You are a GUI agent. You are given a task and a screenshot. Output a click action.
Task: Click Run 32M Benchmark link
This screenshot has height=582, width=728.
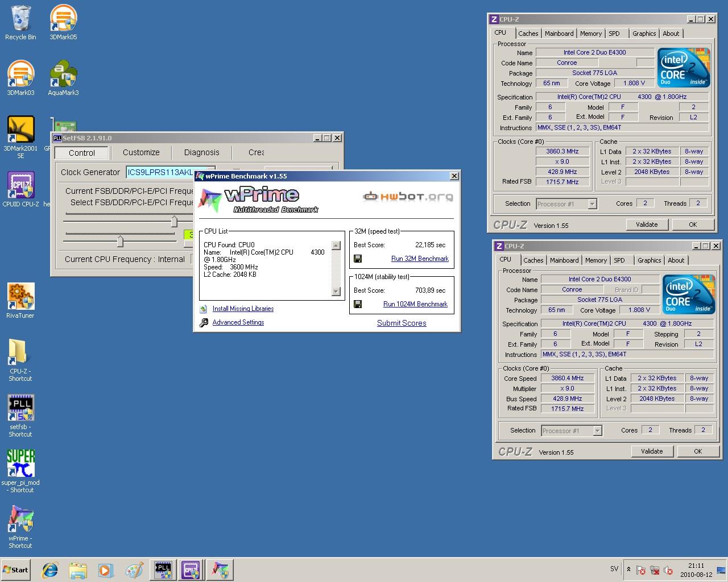(x=420, y=259)
